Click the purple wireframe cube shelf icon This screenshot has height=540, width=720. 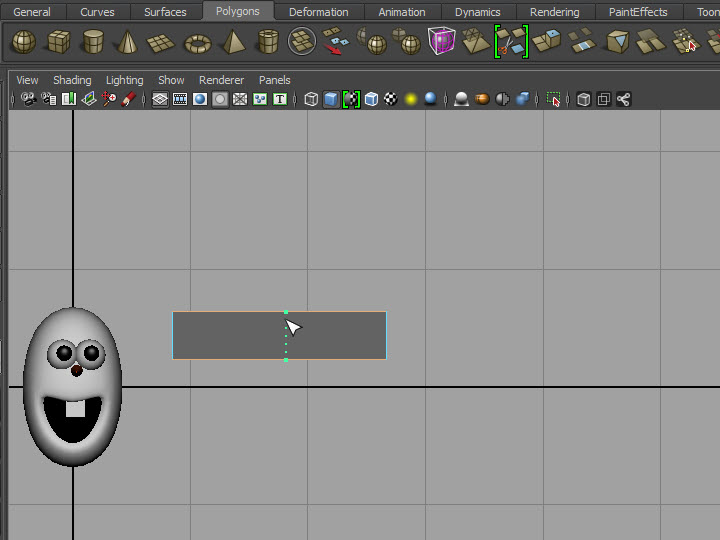coord(441,42)
